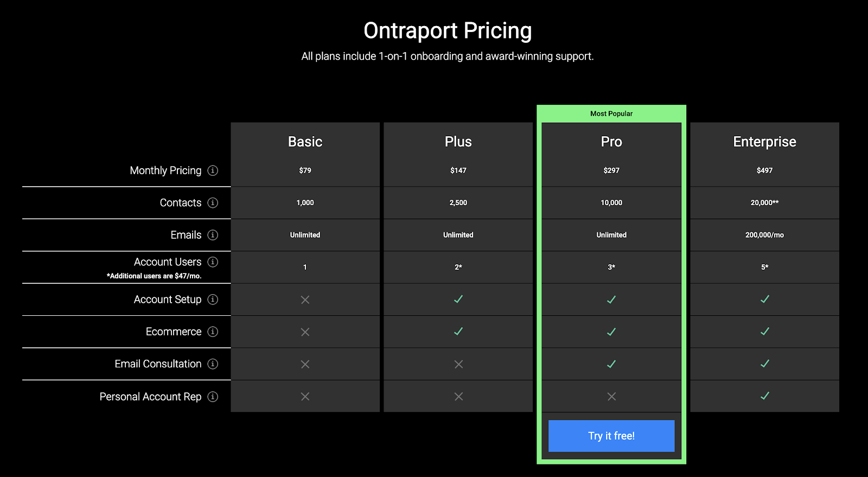
Task: Click the 200,000/mo emails value
Action: 765,235
